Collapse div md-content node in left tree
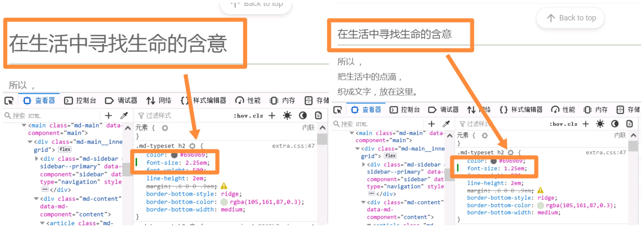 click(36, 199)
